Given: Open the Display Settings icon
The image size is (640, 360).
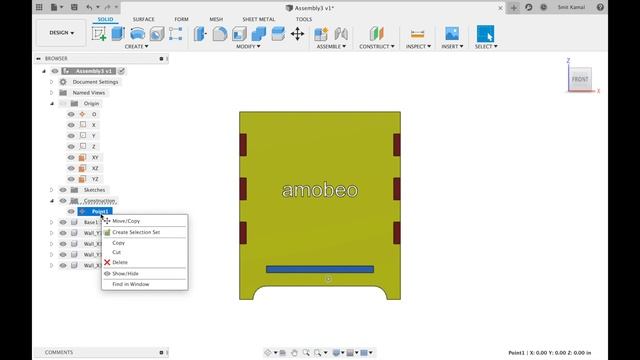Looking at the screenshot, I should [x=336, y=353].
